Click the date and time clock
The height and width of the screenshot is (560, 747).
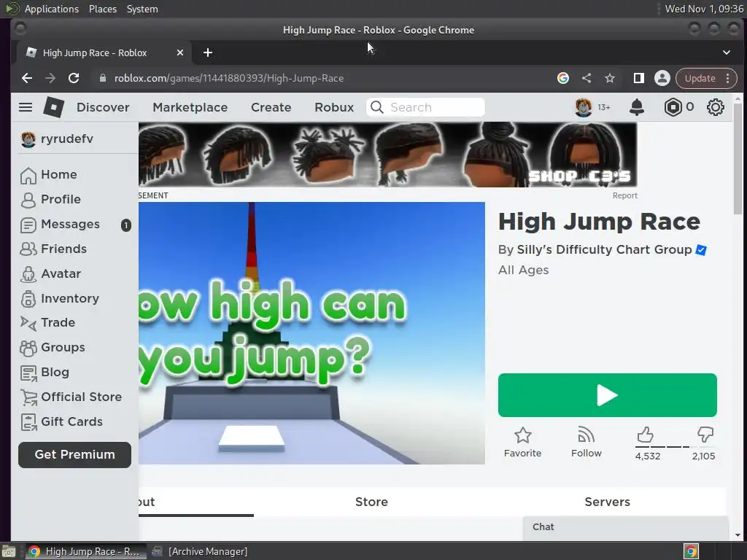coord(704,9)
